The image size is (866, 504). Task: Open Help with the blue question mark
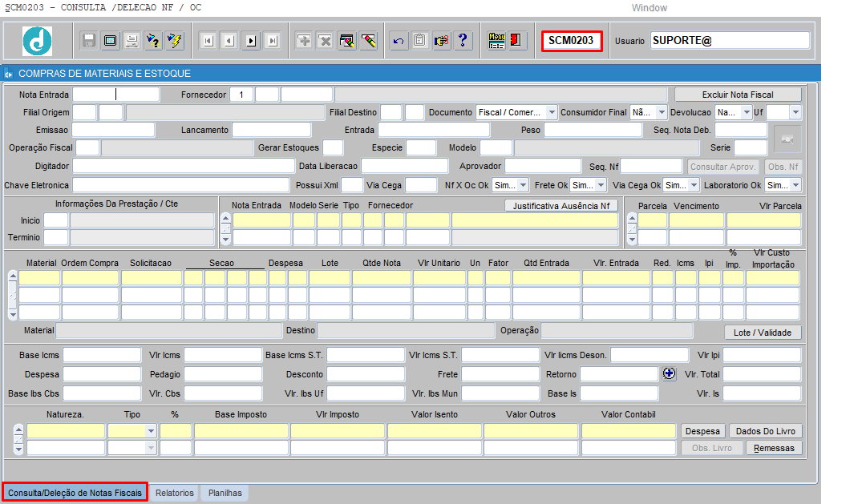pos(463,41)
